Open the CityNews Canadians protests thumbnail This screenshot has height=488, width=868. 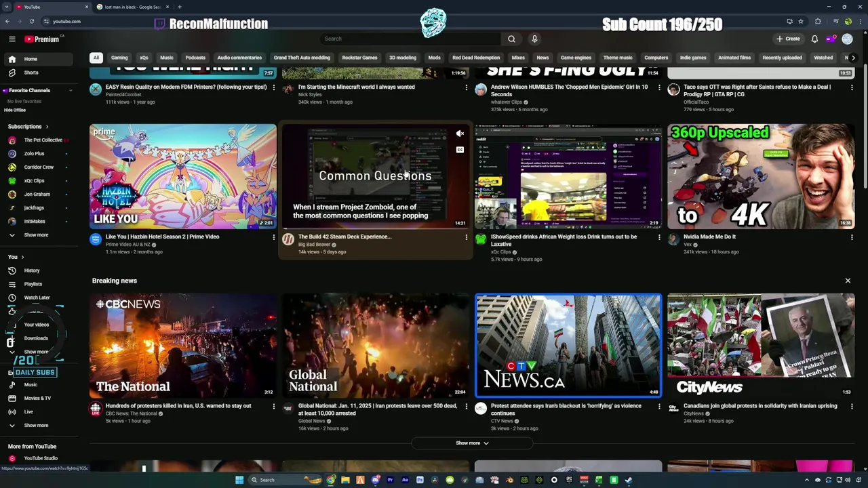(x=761, y=346)
